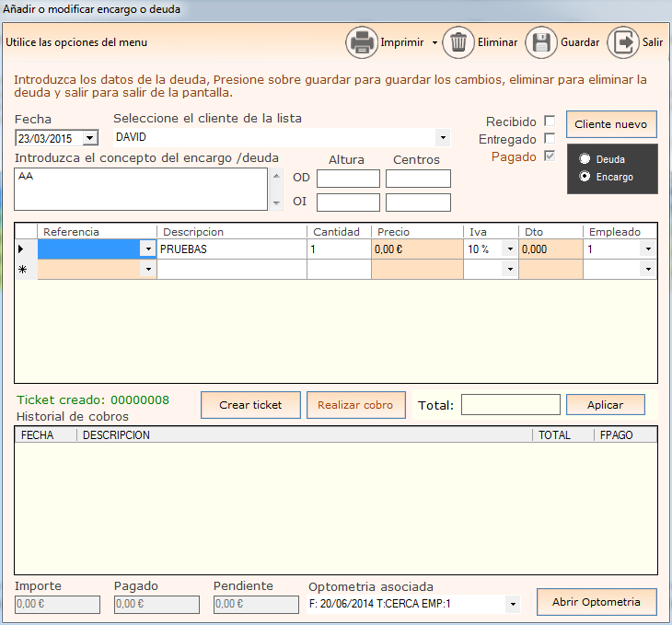The image size is (672, 625).
Task: Click the Realizar cobro button
Action: 355,405
